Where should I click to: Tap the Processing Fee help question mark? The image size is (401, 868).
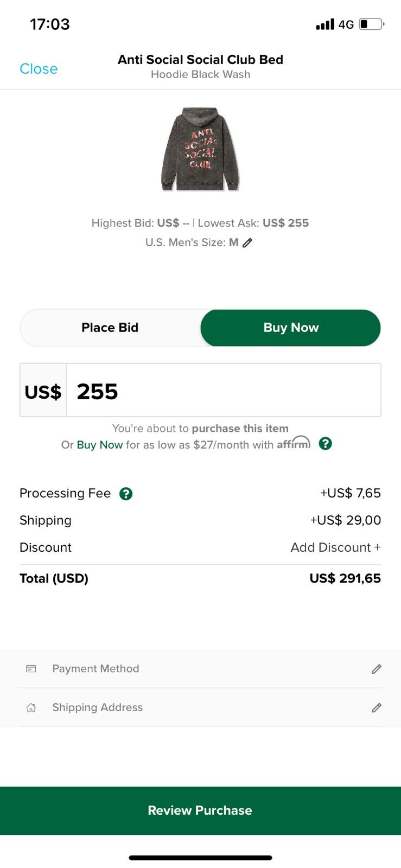coord(126,494)
